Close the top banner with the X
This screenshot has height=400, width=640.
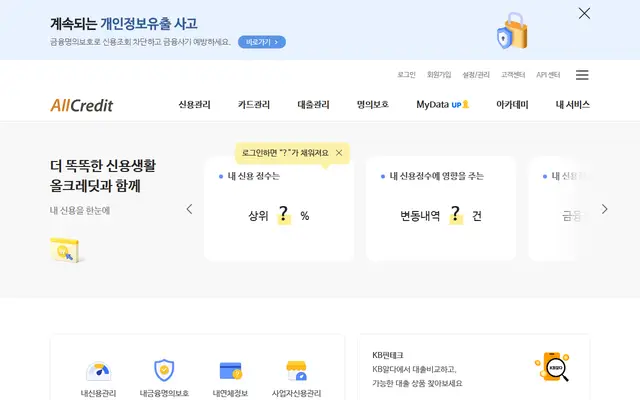(584, 13)
